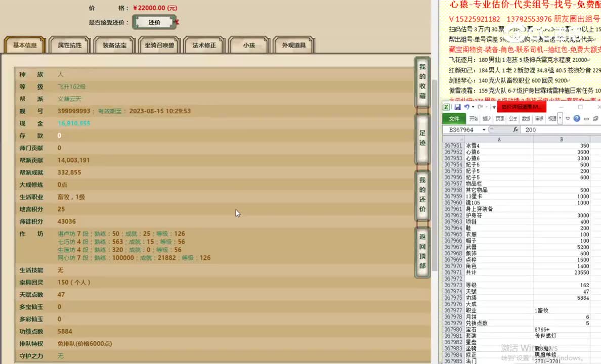This screenshot has width=601, height=364.
Task: Click the heart-shaped icon on the Excel ribbon
Action: coord(568,118)
